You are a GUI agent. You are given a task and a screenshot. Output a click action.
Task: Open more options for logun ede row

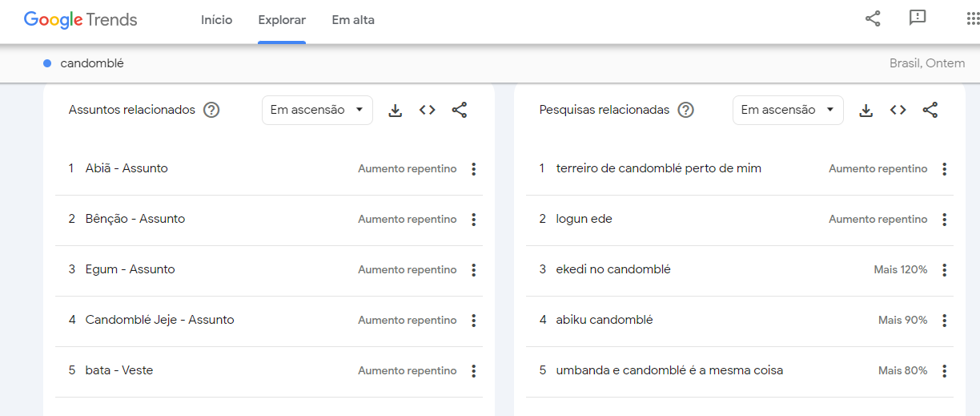point(945,220)
